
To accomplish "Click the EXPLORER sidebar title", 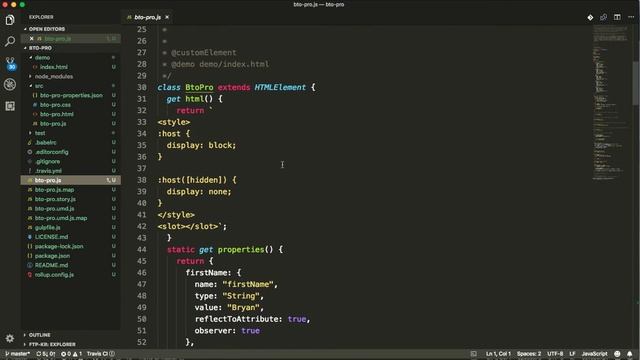I will tap(41, 17).
